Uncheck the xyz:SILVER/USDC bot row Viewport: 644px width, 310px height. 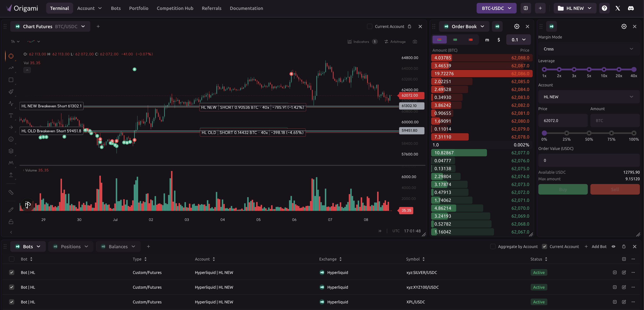pyautogui.click(x=11, y=272)
